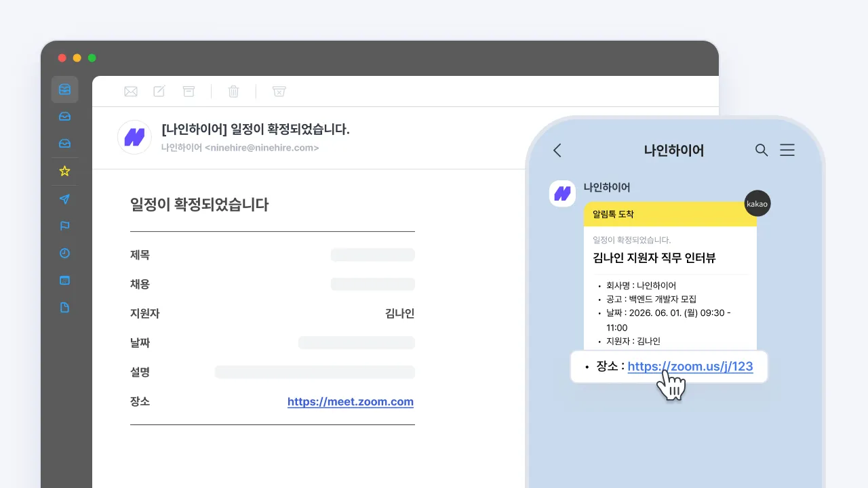This screenshot has width=868, height=488.
Task: Click the Ninehire sender avatar in the email header
Action: [x=134, y=137]
